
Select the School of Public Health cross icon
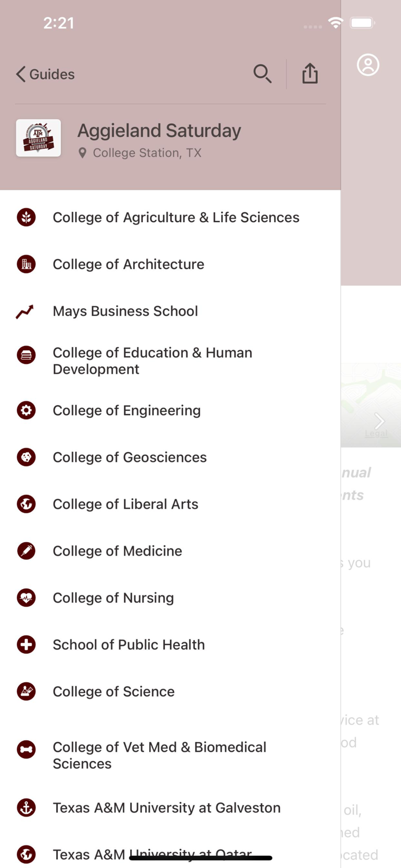click(x=26, y=645)
